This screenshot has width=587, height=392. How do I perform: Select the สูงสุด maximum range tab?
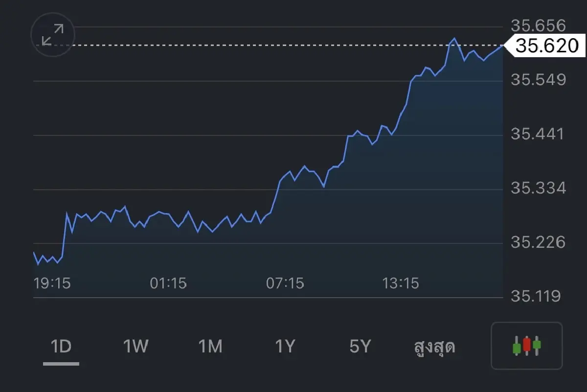[434, 347]
